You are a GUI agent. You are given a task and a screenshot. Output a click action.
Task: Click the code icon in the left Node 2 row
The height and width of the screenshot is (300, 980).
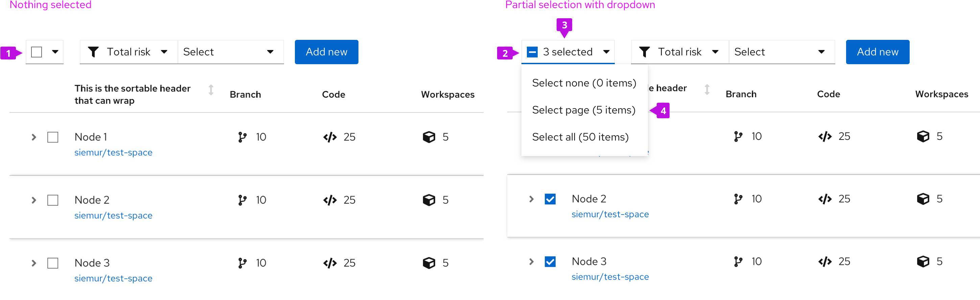329,200
